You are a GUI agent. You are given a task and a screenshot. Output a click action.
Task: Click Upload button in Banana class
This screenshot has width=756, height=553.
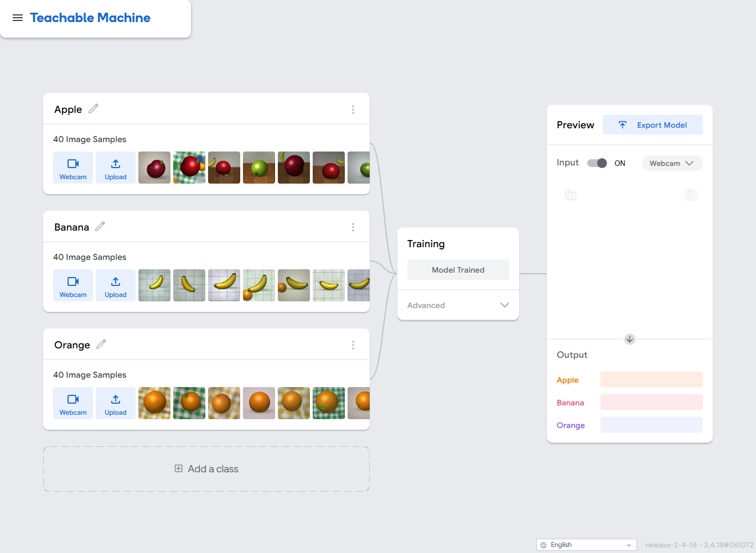pos(116,285)
